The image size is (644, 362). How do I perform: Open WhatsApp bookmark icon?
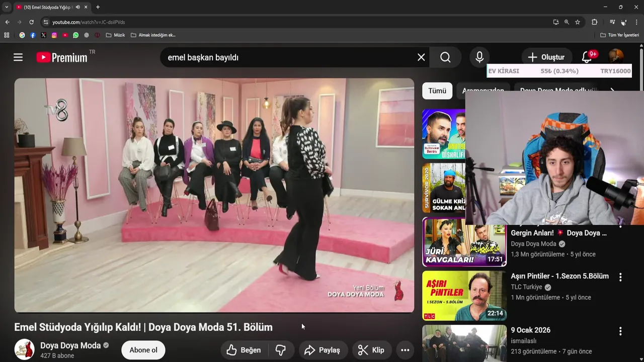click(76, 35)
